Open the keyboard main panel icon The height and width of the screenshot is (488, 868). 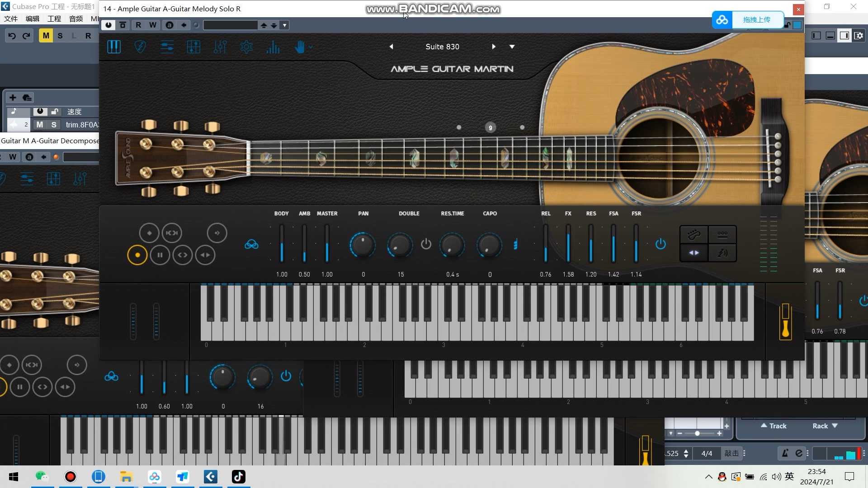pos(114,47)
